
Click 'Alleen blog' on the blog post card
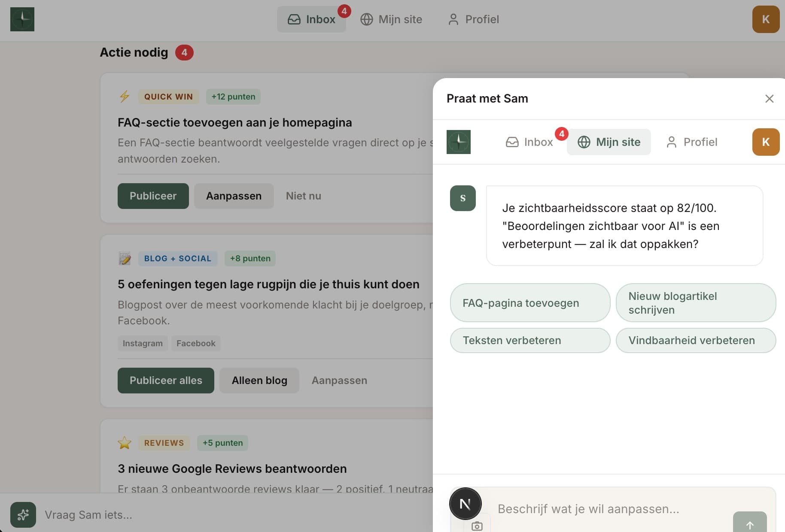pyautogui.click(x=259, y=380)
